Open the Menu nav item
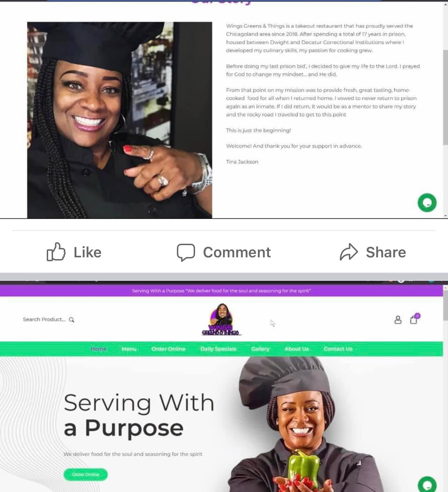The image size is (448, 492). [x=129, y=349]
